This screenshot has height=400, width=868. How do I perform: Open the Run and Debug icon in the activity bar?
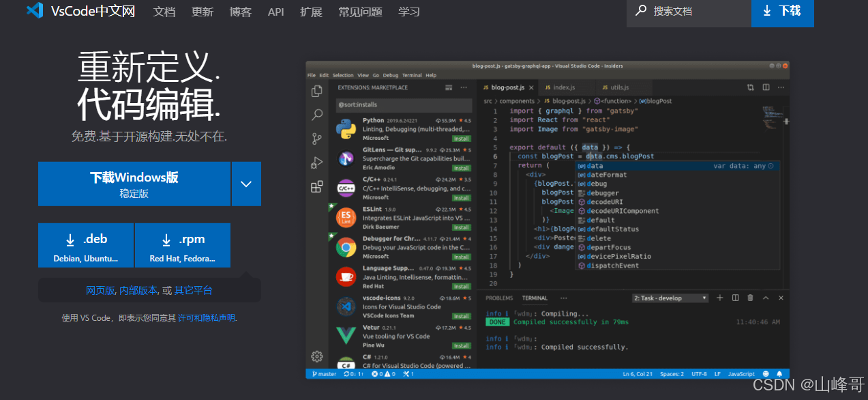point(317,162)
